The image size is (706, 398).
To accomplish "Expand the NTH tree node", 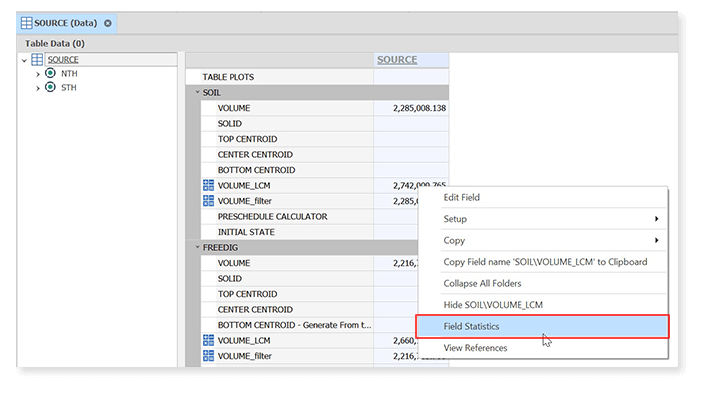I will pyautogui.click(x=38, y=74).
